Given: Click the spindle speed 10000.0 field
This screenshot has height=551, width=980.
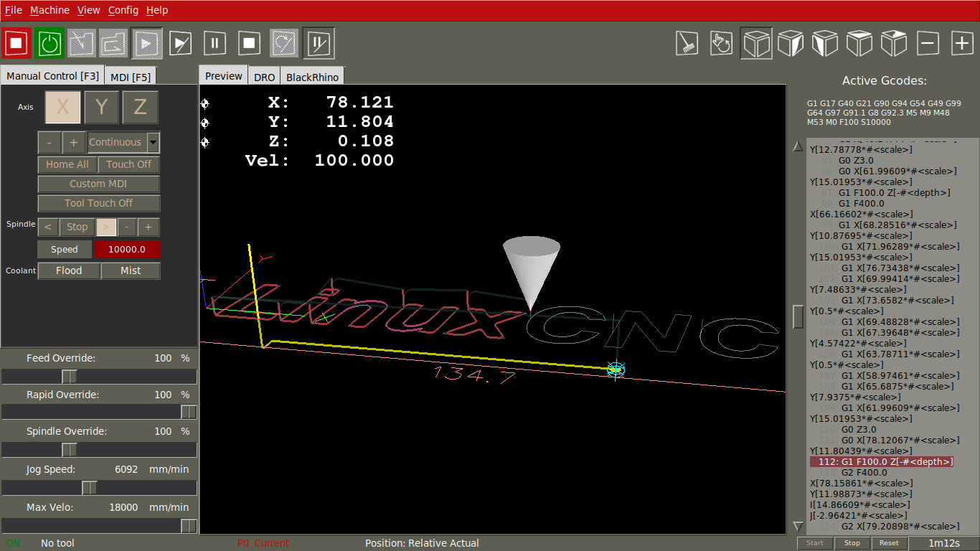Looking at the screenshot, I should click(127, 250).
